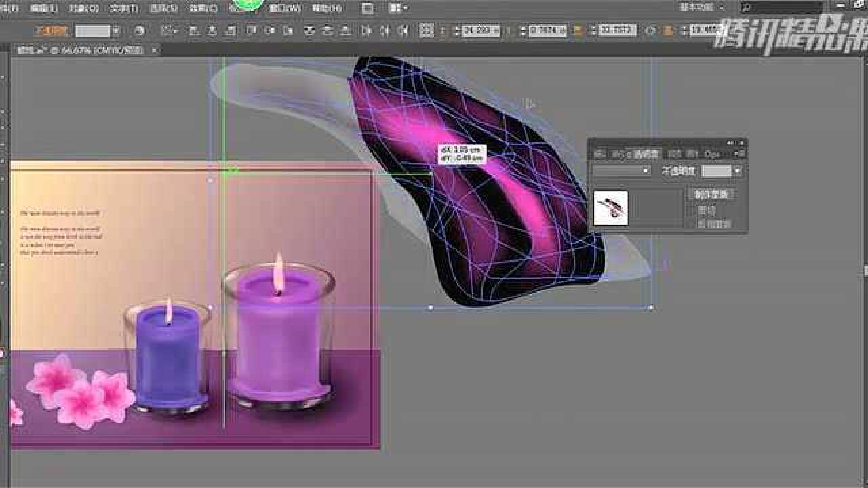Collapse the floating transparency panel
The image size is (868, 488).
pos(730,142)
